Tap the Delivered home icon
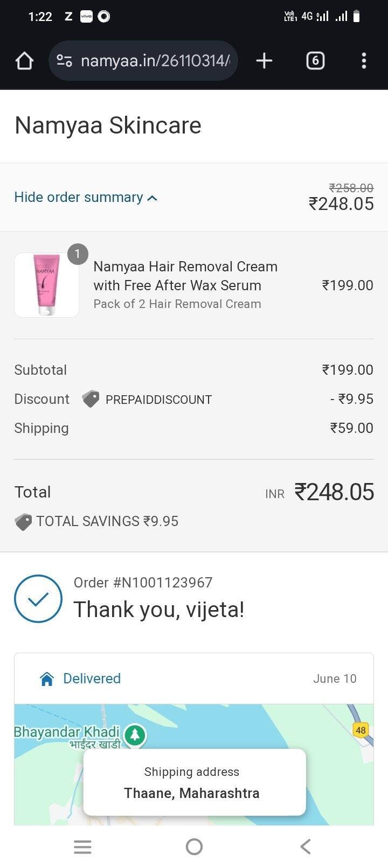Image resolution: width=388 pixels, height=868 pixels. (47, 679)
